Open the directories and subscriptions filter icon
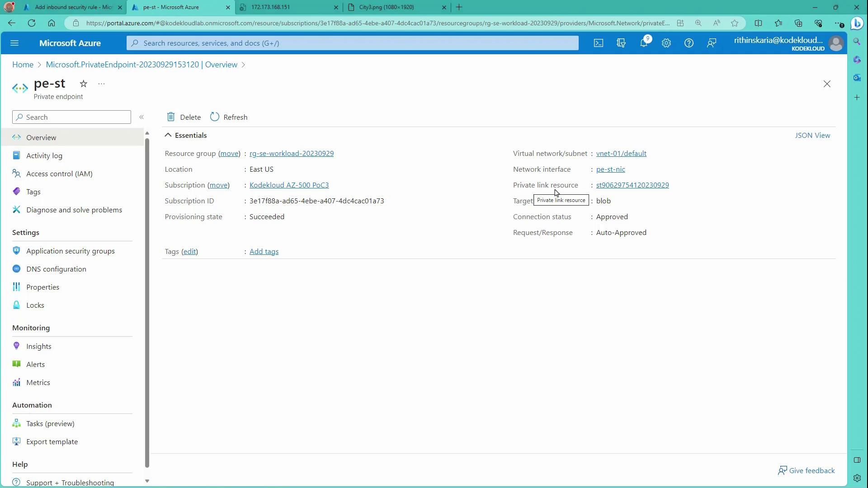 pos(621,43)
